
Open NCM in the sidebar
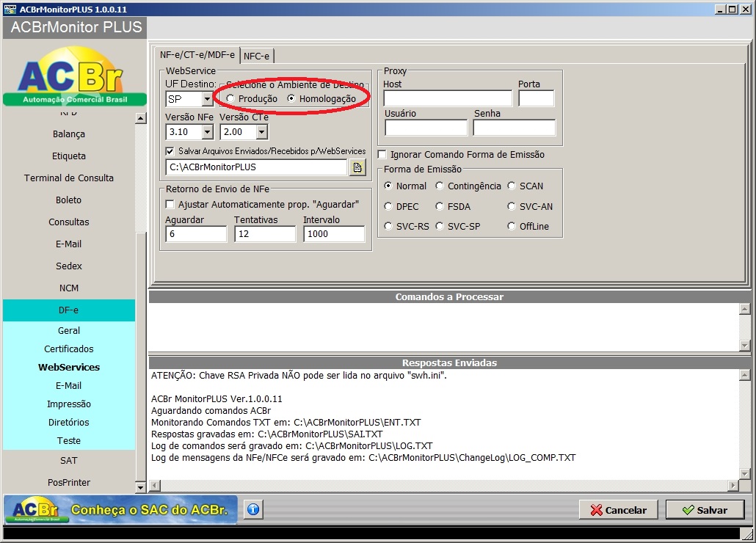pyautogui.click(x=69, y=288)
